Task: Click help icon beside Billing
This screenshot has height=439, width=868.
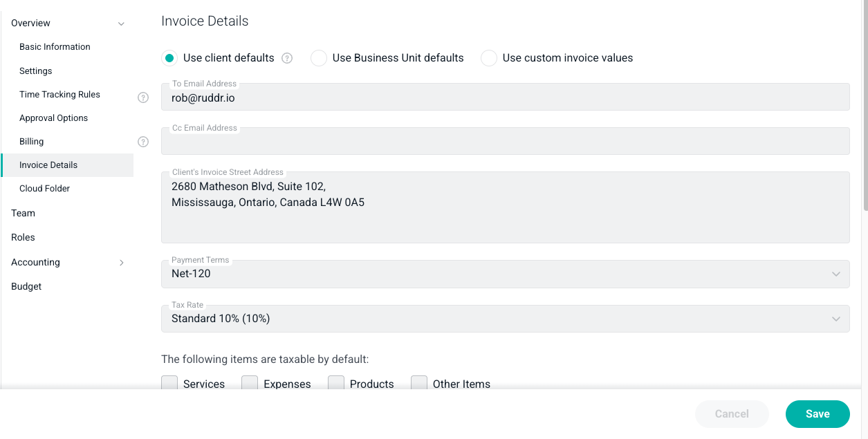Action: [143, 142]
